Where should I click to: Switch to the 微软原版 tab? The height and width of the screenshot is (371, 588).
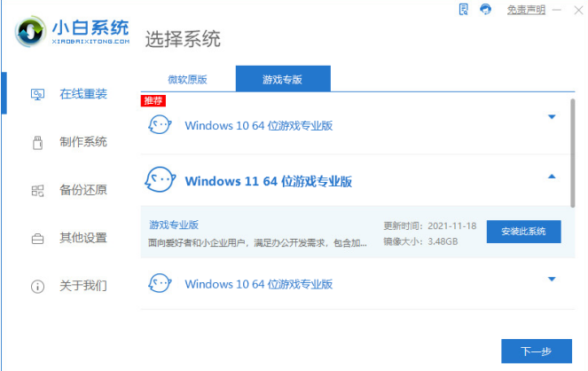point(187,79)
